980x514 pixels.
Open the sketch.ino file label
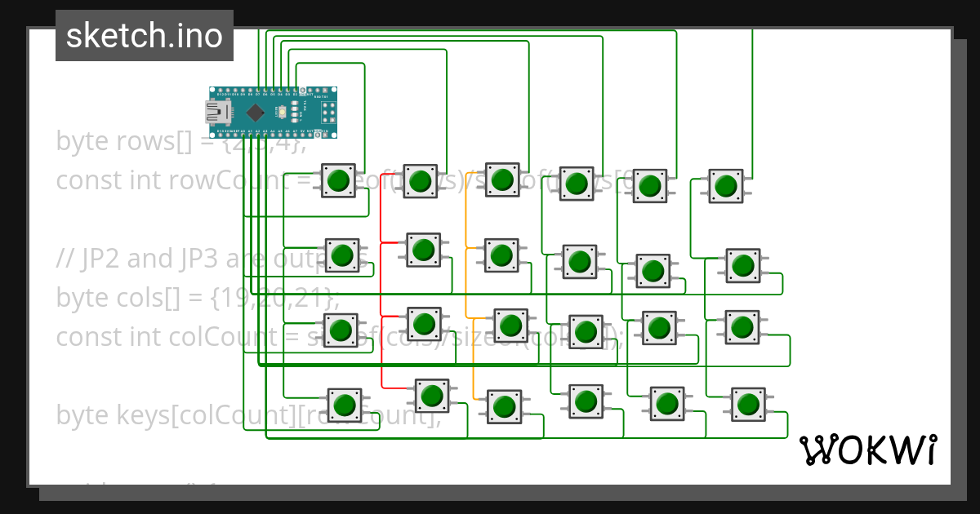(x=144, y=35)
